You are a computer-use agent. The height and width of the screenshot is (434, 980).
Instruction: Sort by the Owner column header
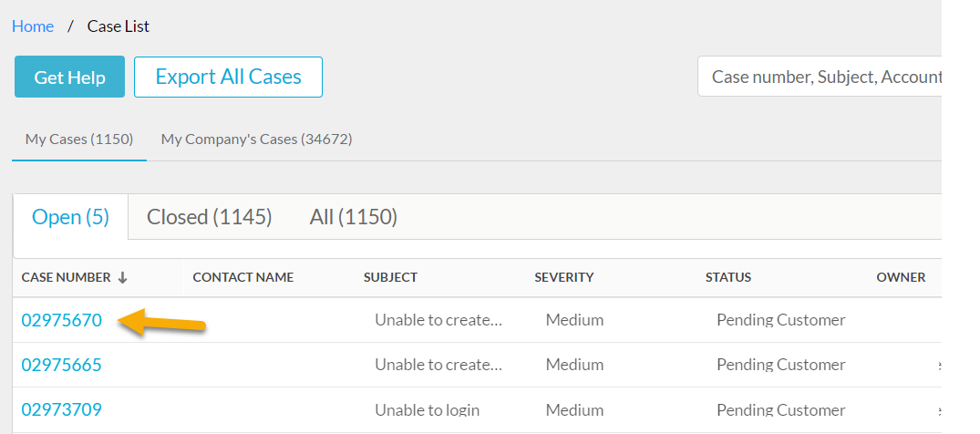901,277
